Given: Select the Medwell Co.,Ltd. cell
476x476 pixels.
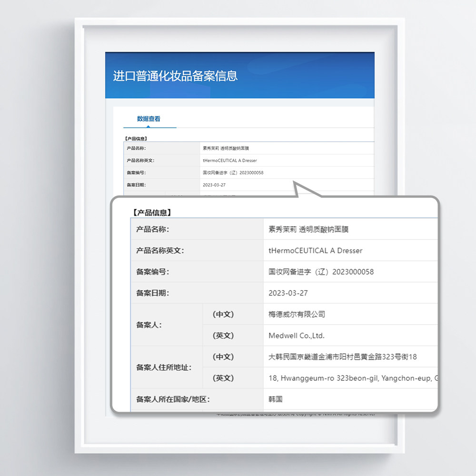Looking at the screenshot, I should [x=297, y=336].
